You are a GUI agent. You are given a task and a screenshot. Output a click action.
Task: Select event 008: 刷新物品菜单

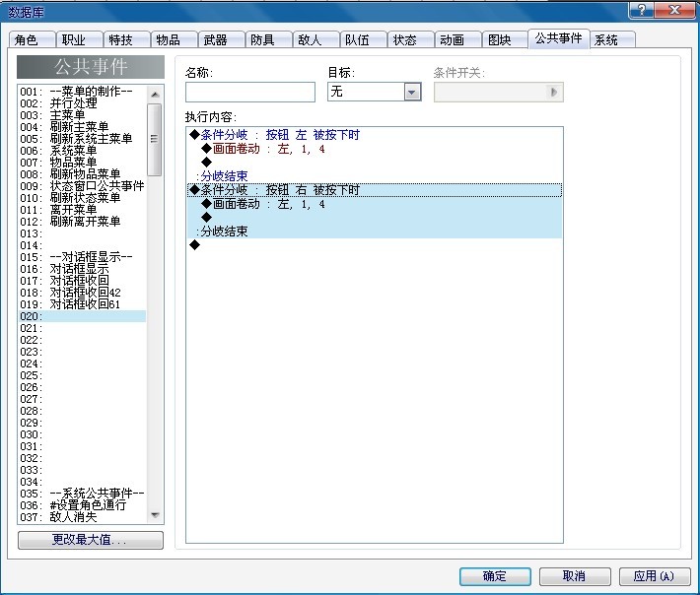82,174
